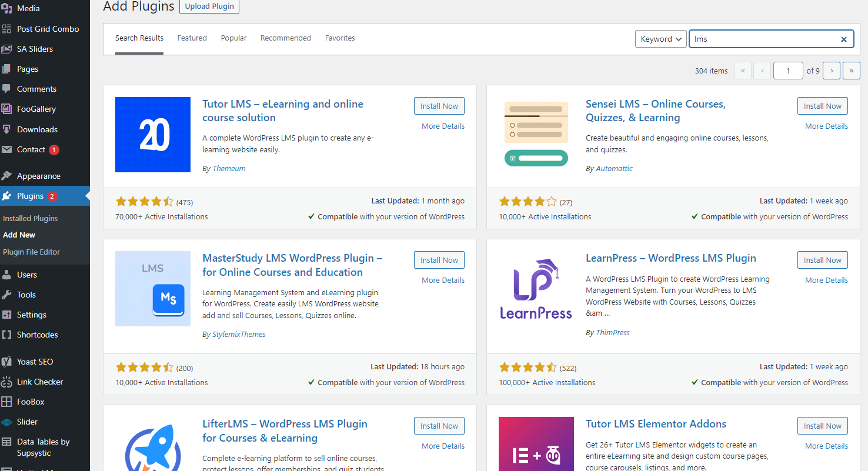Jump to the last results page

coord(852,71)
